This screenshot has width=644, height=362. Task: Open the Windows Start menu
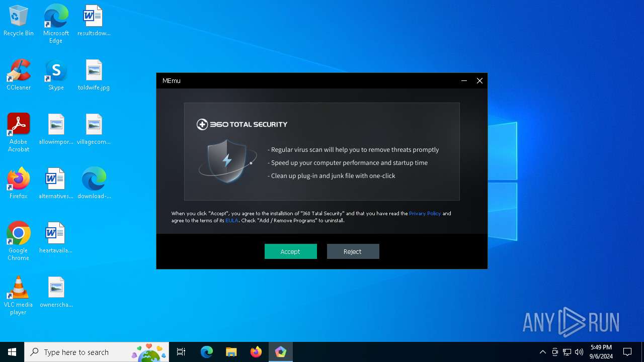tap(12, 352)
